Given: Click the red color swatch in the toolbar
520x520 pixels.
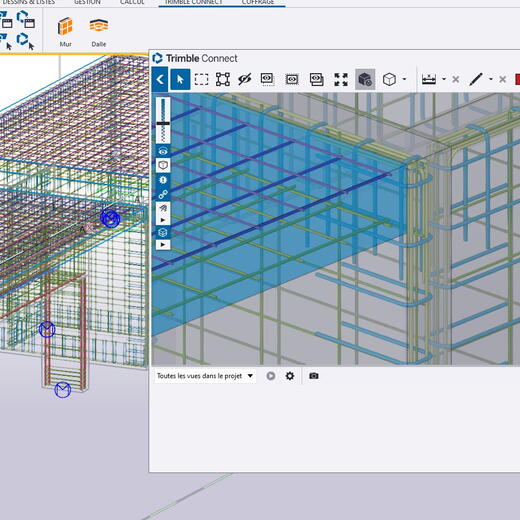Looking at the screenshot, I should click(517, 79).
